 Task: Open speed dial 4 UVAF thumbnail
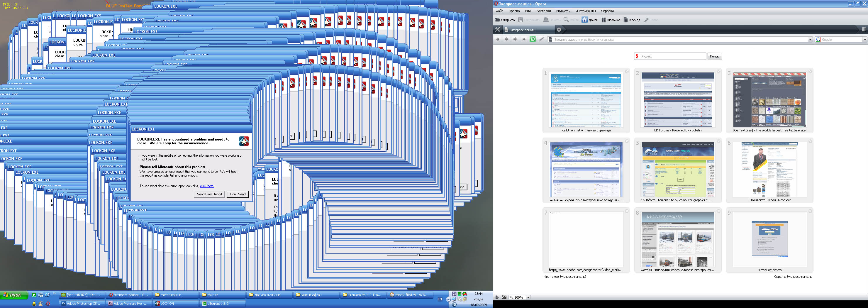pyautogui.click(x=586, y=170)
